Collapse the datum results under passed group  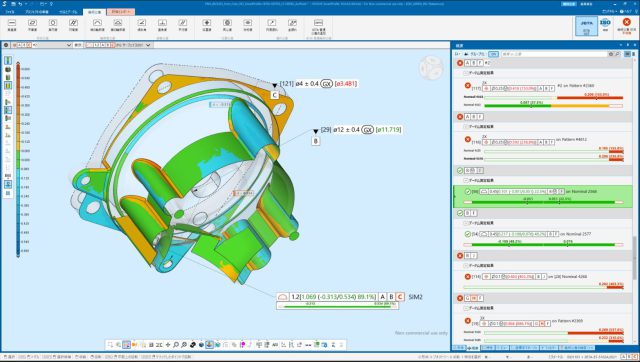(465, 180)
